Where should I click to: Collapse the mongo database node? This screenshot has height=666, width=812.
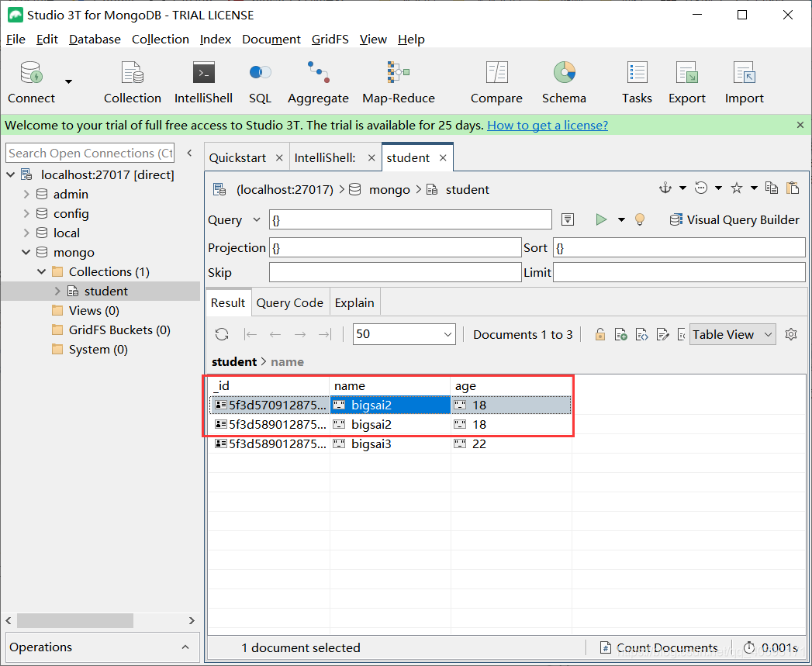[x=26, y=252]
